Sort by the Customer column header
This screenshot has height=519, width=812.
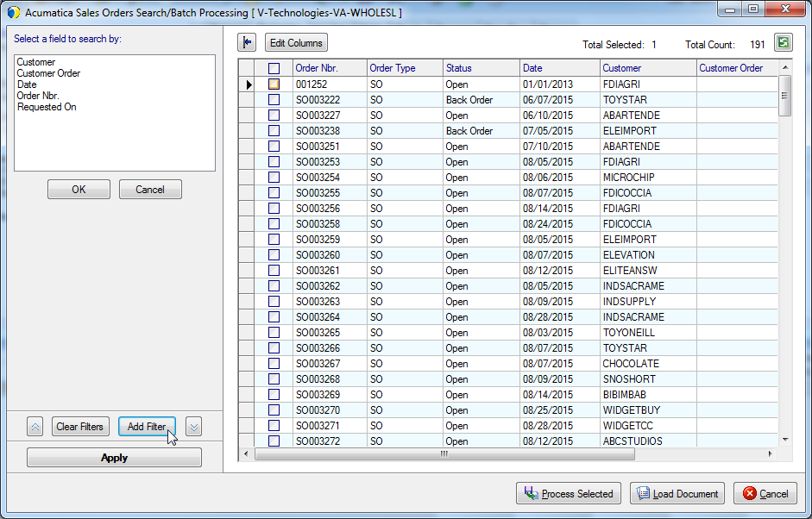click(648, 68)
